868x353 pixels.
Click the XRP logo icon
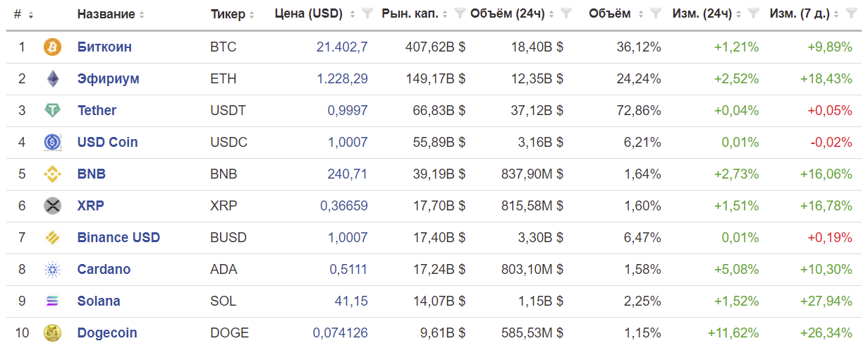[x=53, y=206]
